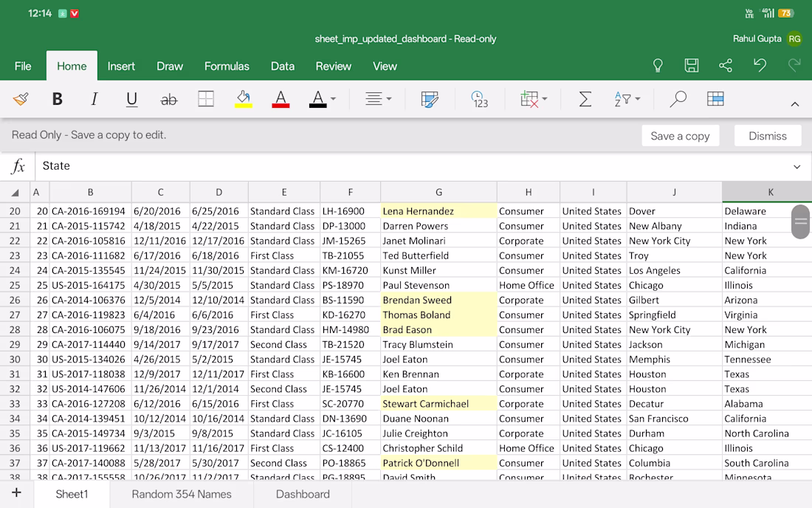812x508 pixels.
Task: Open the cell Borders tool
Action: coord(206,99)
